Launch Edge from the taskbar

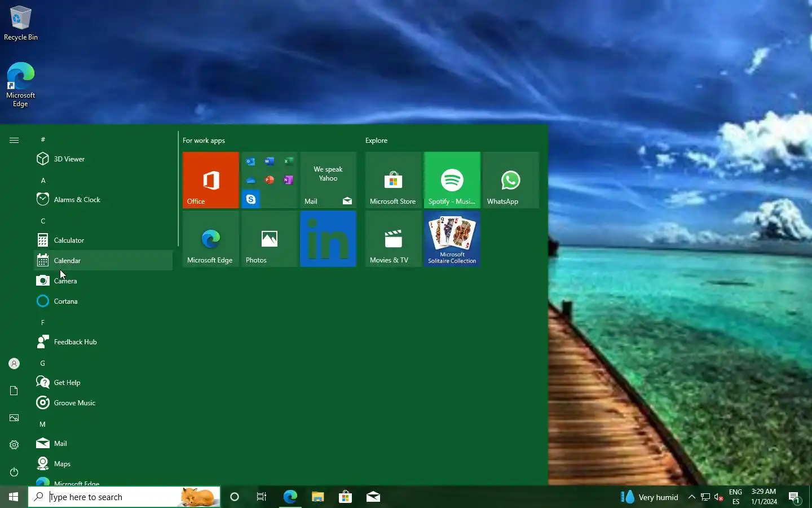(290, 497)
